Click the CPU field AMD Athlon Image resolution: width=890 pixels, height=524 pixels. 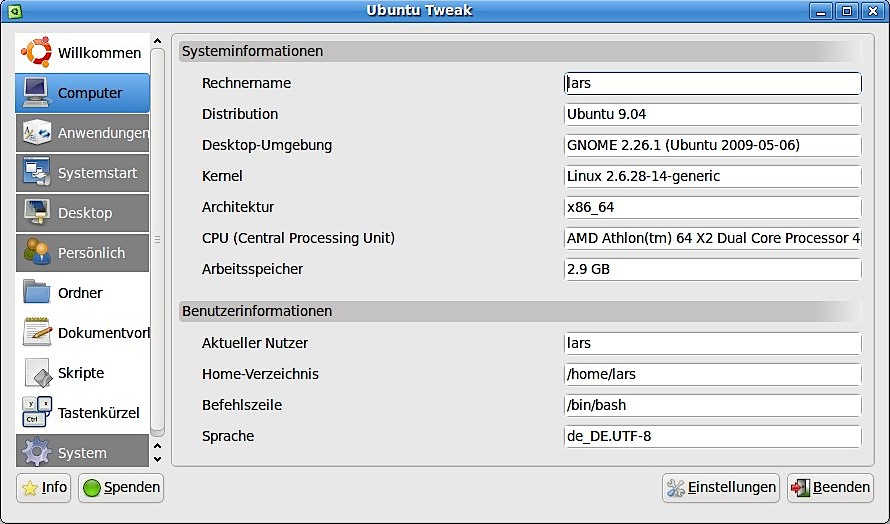click(x=712, y=238)
